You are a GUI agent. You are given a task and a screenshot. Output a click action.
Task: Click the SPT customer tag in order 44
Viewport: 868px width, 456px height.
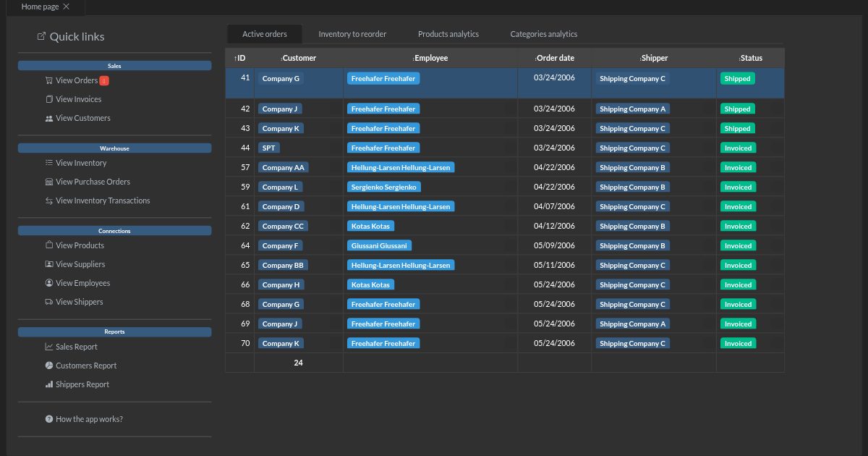(268, 148)
